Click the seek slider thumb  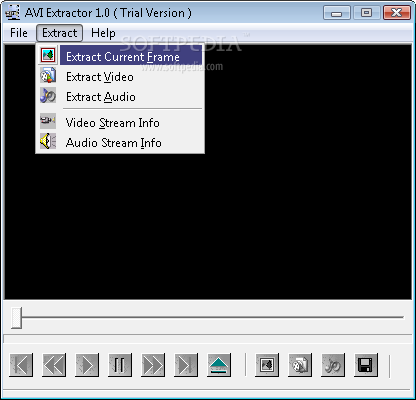click(x=16, y=318)
